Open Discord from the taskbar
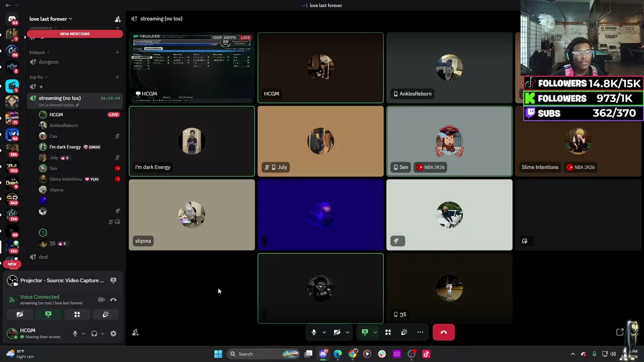The image size is (644, 362). point(323,354)
